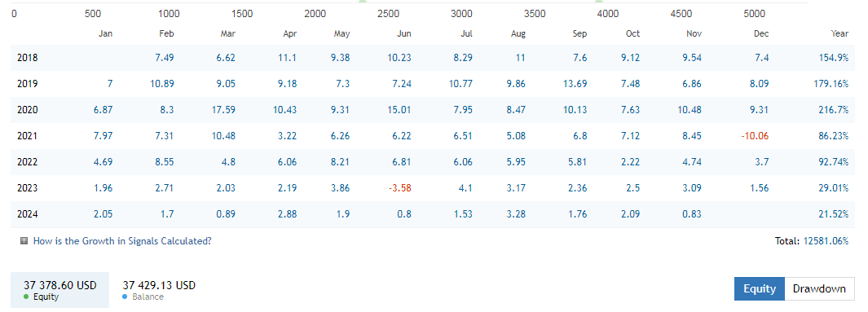Click the 37 429.13 USD balance amount
868x312 pixels.
click(x=159, y=285)
